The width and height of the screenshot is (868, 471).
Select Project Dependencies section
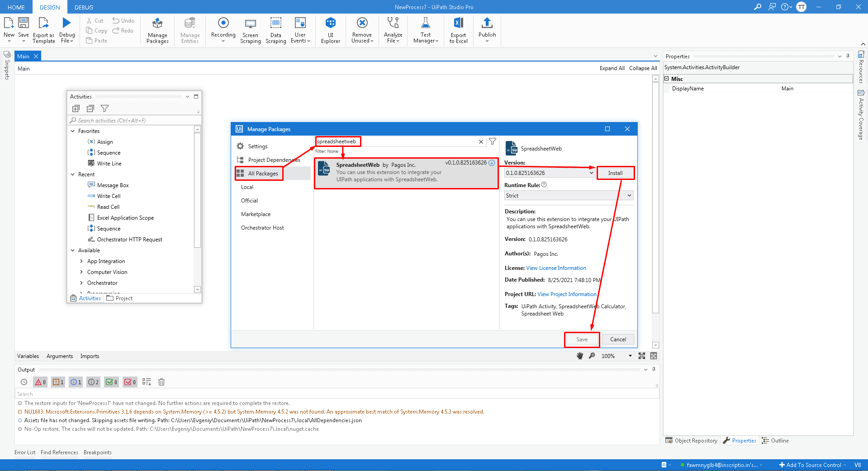(x=274, y=160)
